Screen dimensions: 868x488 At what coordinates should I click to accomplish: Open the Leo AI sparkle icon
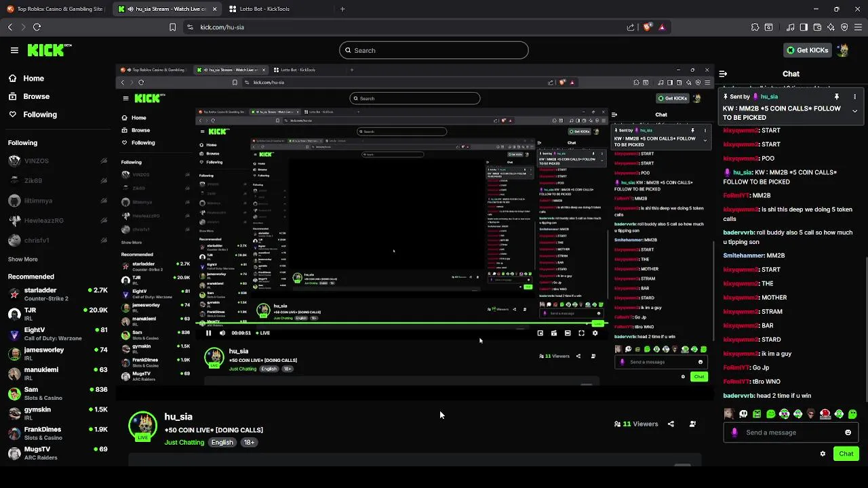831,27
